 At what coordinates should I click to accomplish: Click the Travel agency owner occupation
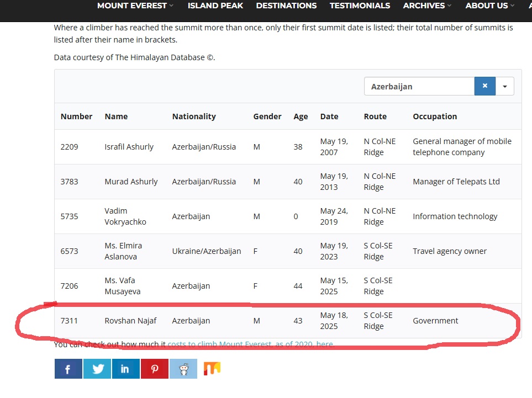[x=450, y=251]
